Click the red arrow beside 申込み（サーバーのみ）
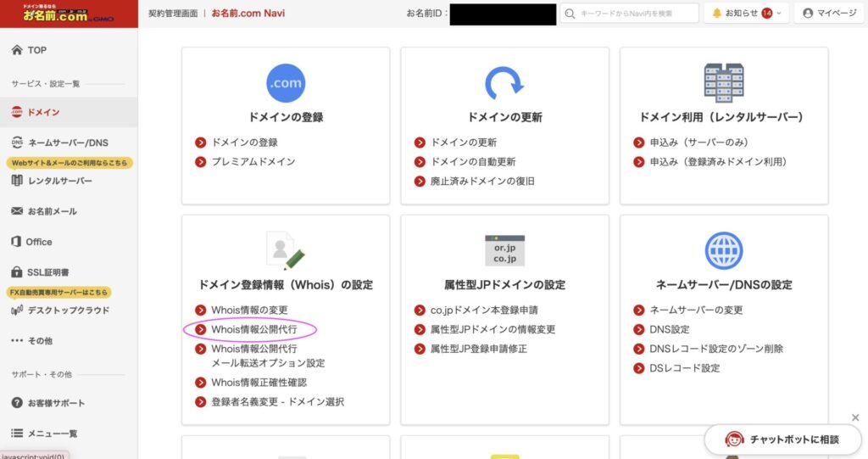Image resolution: width=868 pixels, height=459 pixels. (639, 143)
